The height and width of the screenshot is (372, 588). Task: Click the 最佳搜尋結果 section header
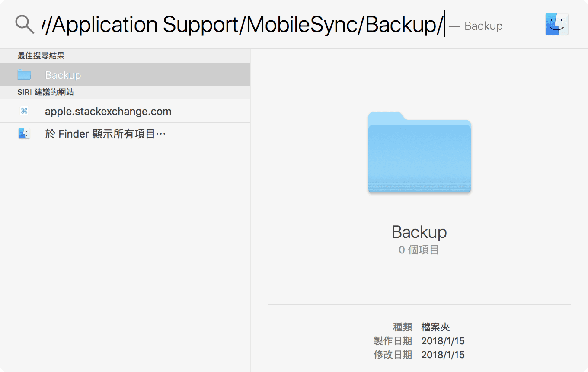click(41, 56)
